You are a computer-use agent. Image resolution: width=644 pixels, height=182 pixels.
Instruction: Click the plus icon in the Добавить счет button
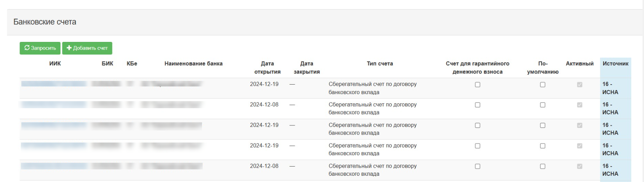pyautogui.click(x=69, y=48)
